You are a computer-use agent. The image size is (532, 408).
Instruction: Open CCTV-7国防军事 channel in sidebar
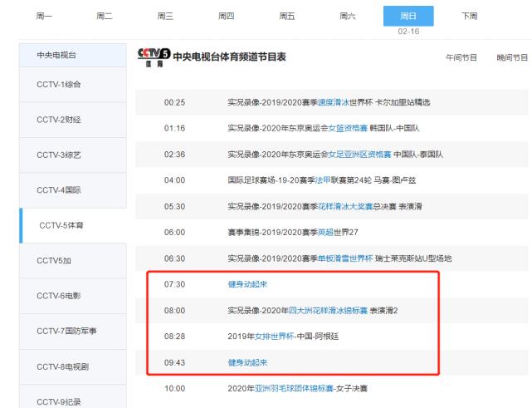click(x=73, y=332)
